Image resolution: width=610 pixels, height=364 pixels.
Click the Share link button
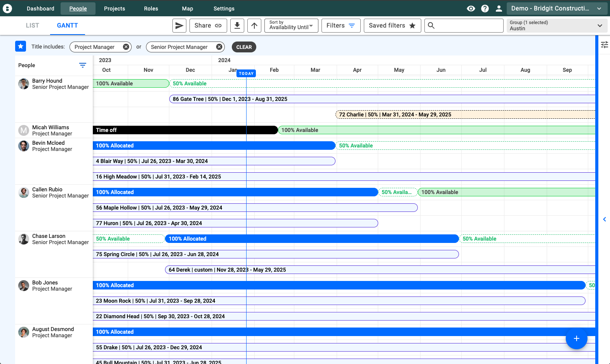point(208,26)
